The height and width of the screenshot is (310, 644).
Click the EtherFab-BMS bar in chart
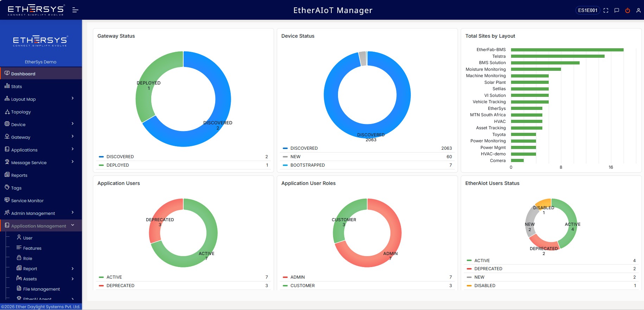[x=567, y=50]
